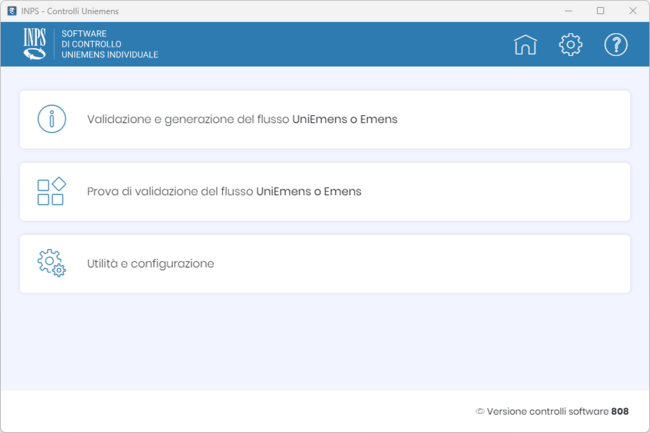Click the bold 'UniEmens o Emens' text in Prova card
The width and height of the screenshot is (650, 433).
(x=309, y=191)
